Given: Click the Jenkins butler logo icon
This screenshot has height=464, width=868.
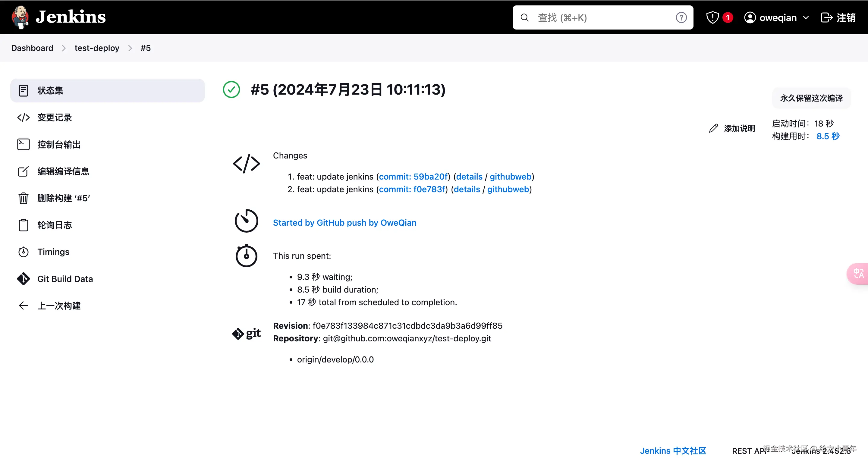Looking at the screenshot, I should 20,17.
